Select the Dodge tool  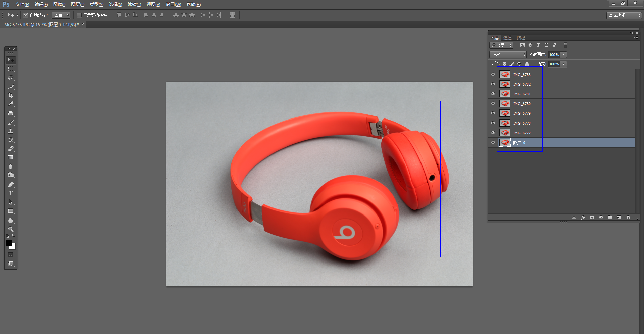coord(11,175)
